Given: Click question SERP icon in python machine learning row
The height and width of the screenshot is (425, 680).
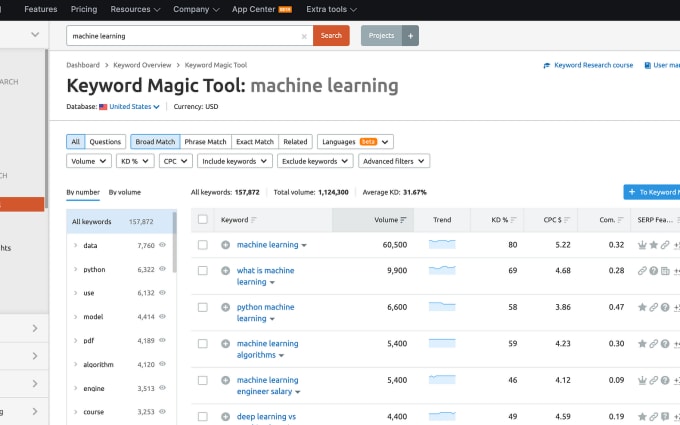Looking at the screenshot, I should [x=665, y=307].
